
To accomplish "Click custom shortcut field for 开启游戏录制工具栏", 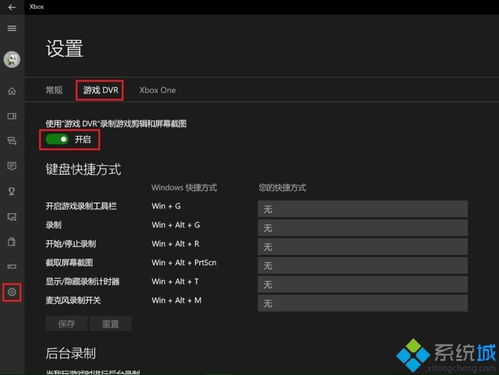I will (x=363, y=209).
